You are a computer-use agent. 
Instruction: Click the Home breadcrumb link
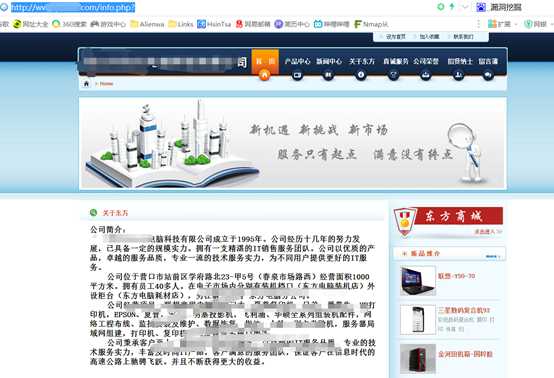(x=106, y=84)
